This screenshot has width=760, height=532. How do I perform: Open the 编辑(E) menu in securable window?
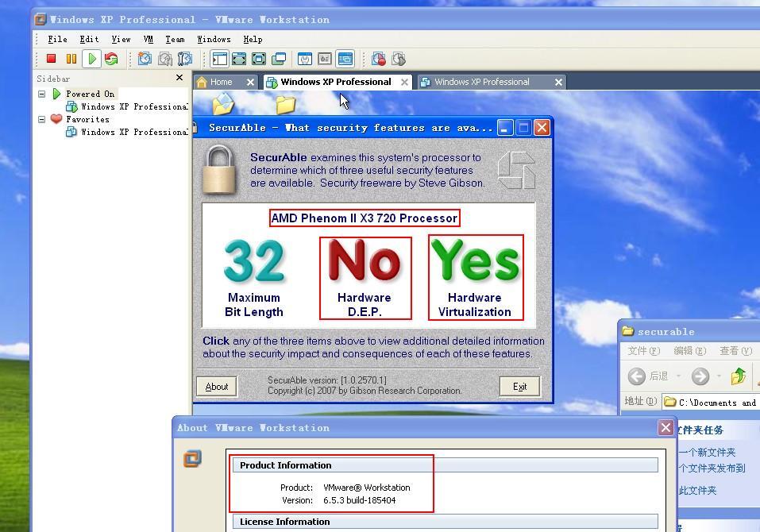tap(690, 351)
